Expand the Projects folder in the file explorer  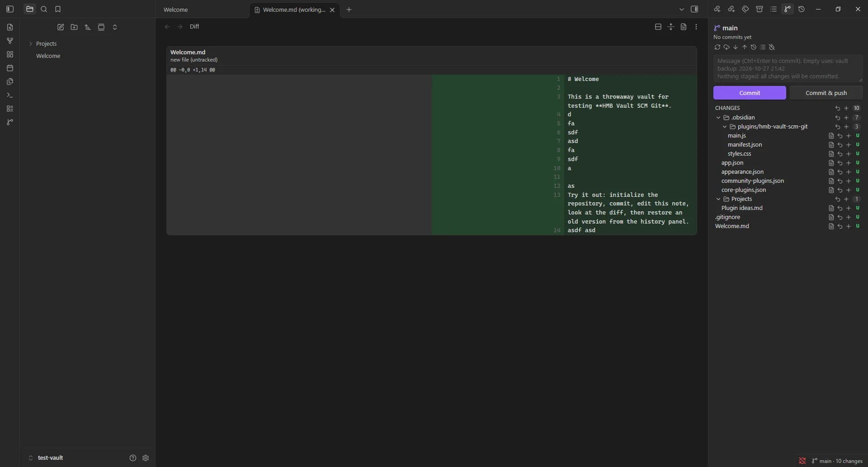[31, 44]
